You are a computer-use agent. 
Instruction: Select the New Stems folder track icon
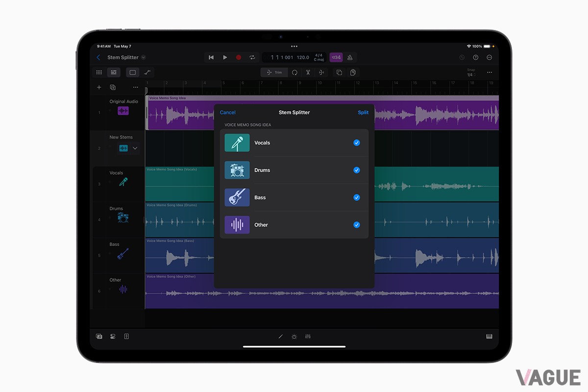(x=123, y=148)
